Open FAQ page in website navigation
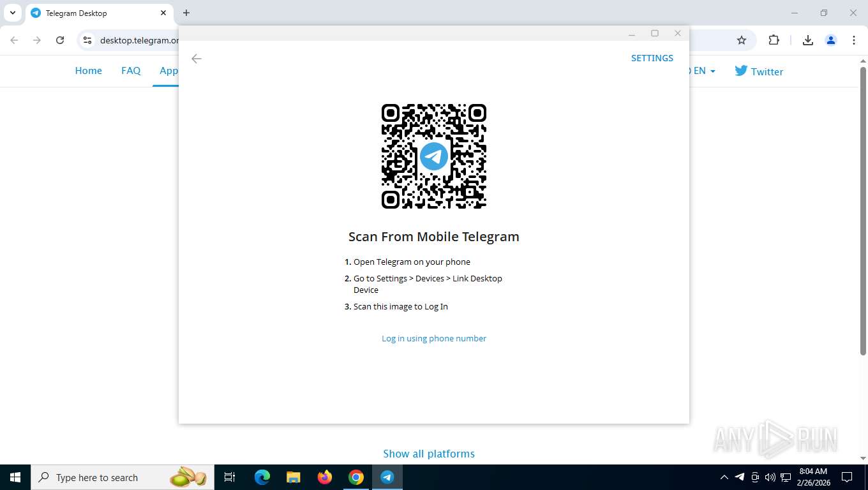The image size is (868, 490). click(x=131, y=71)
